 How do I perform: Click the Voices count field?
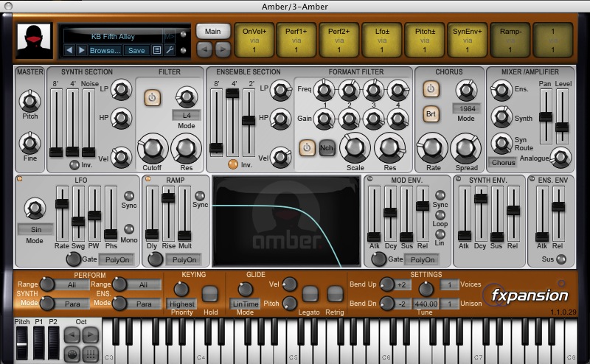coord(449,284)
